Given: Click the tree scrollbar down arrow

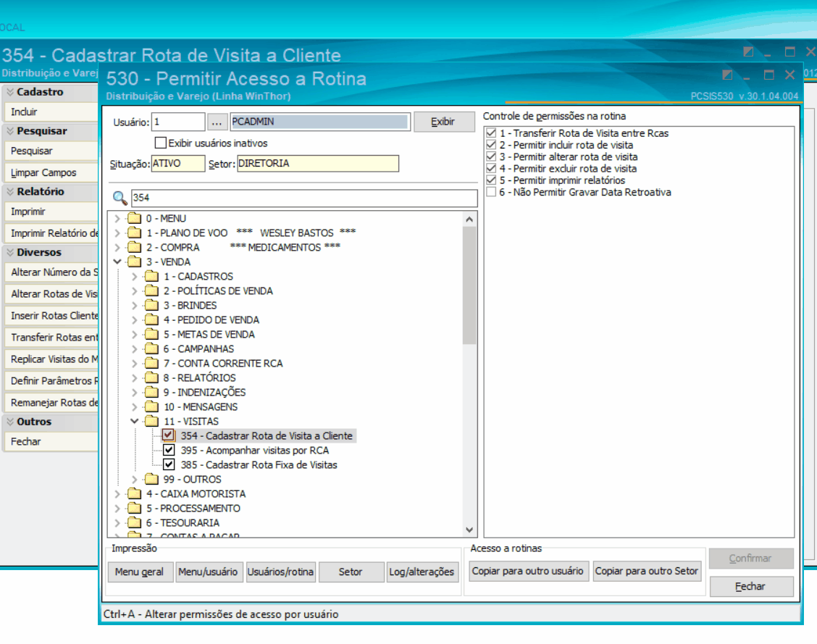Looking at the screenshot, I should point(469,530).
